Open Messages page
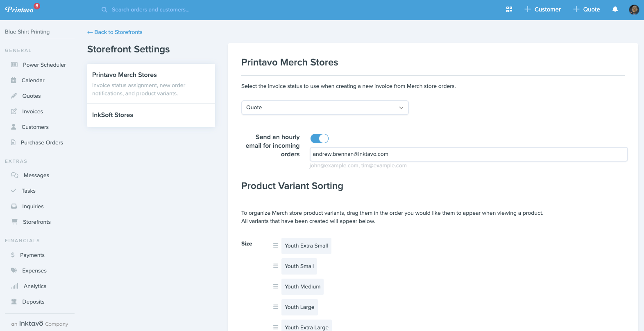644x331 pixels. click(x=36, y=175)
